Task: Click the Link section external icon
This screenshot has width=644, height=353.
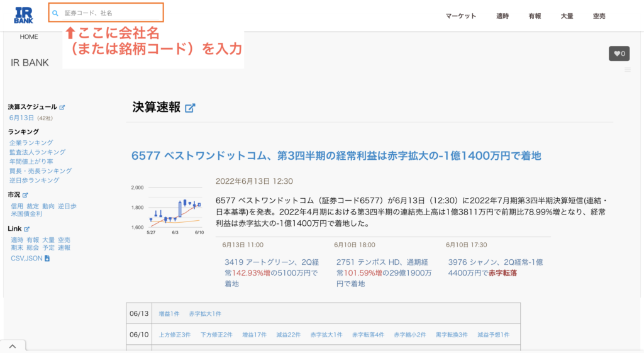Action: click(x=26, y=229)
